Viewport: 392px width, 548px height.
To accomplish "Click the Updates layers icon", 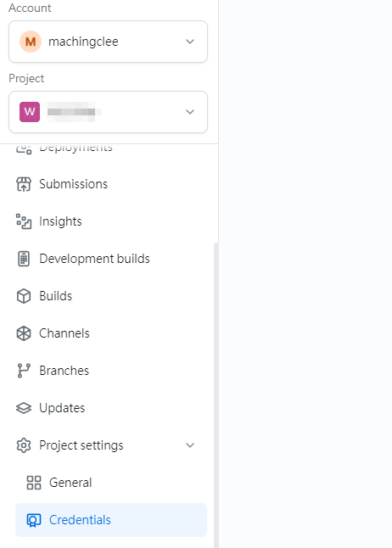I will click(24, 408).
